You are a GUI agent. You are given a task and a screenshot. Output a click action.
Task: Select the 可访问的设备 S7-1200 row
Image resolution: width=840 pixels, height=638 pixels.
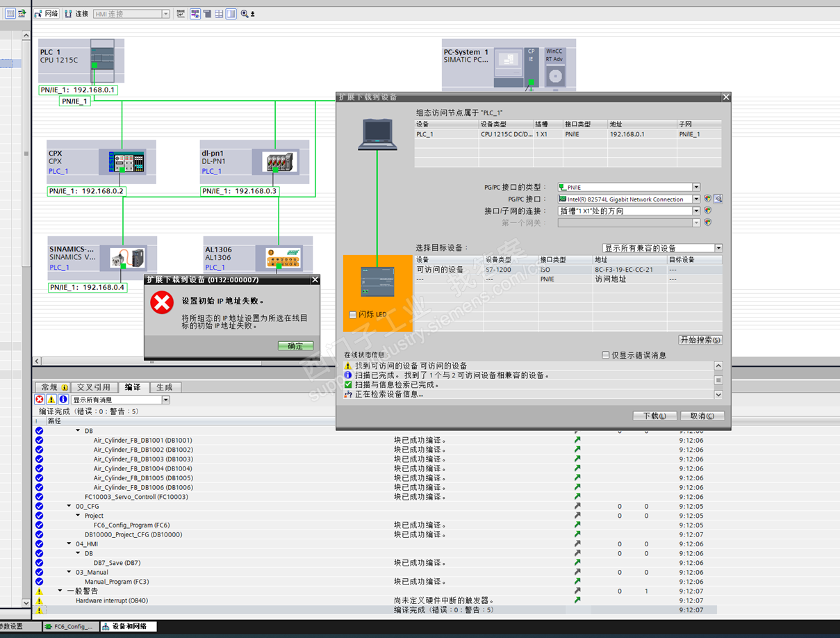[x=568, y=270]
